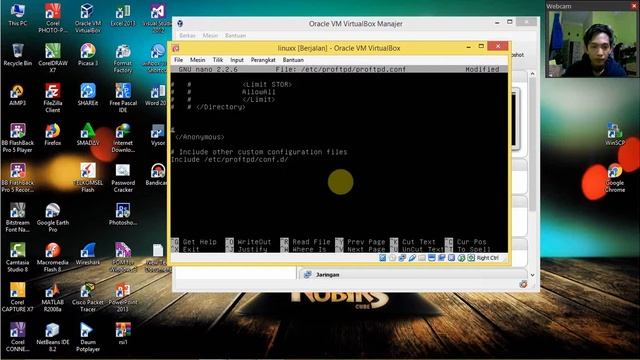Click the green keyboard capture icon beside Right Ctrl

tap(471, 258)
